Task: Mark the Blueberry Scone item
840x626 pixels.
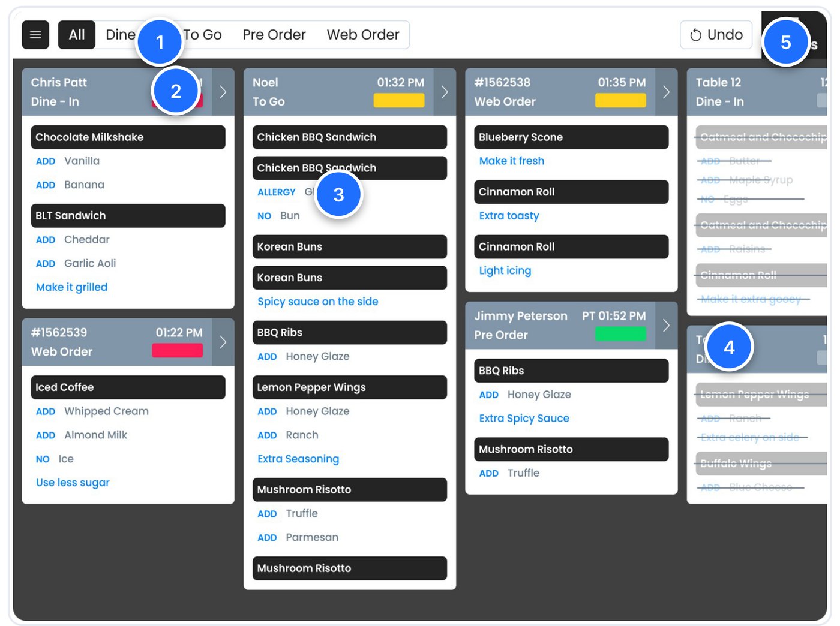Action: pyautogui.click(x=571, y=137)
